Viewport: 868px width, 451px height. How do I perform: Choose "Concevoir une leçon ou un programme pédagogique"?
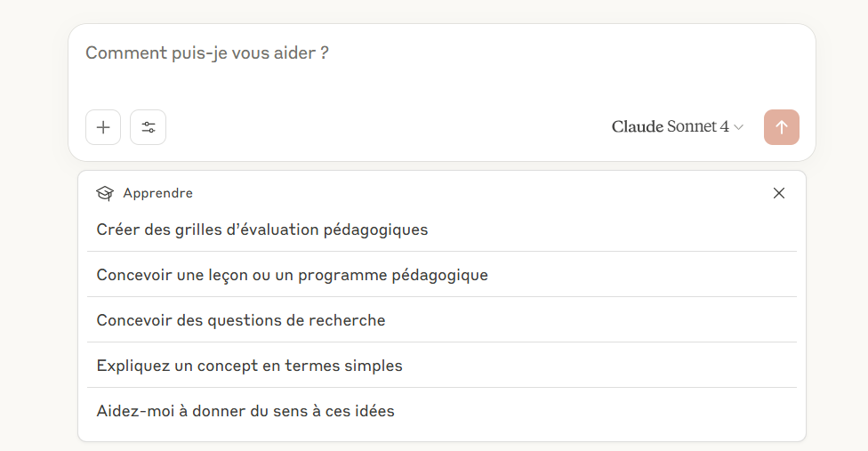pos(293,275)
